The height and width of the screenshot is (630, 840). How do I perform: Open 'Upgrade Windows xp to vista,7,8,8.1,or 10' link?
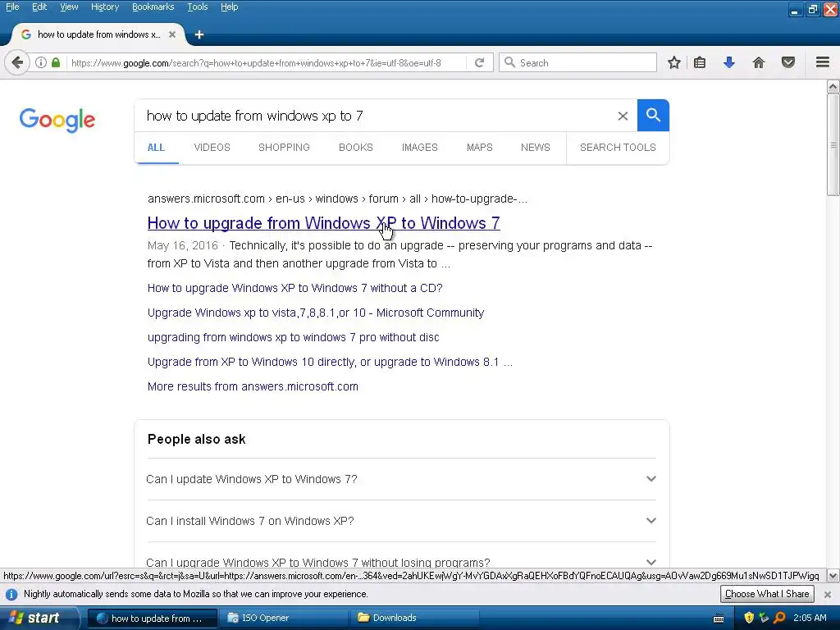(316, 313)
